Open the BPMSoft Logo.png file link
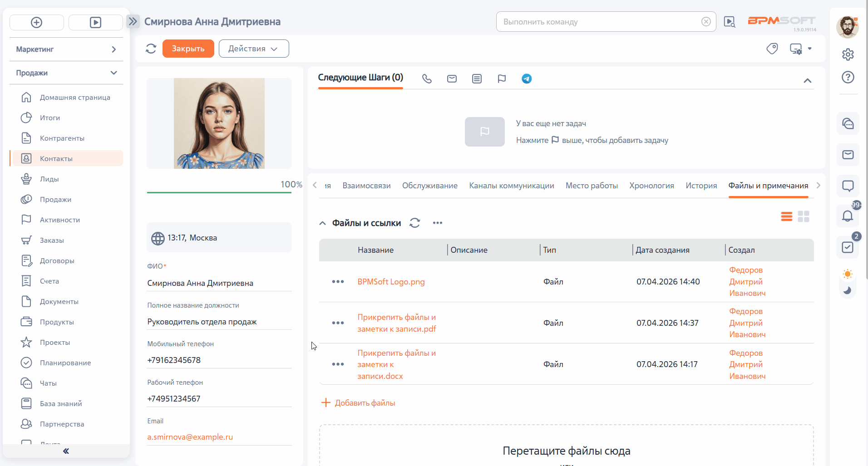 click(391, 282)
